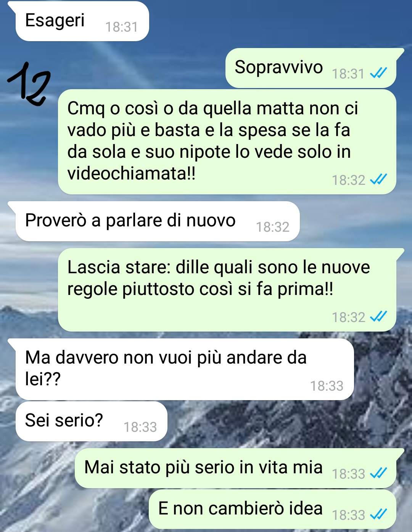The image size is (412, 532).
Task: Tap the 18:33 timestamp on "Sei serio?"
Action: click(140, 427)
